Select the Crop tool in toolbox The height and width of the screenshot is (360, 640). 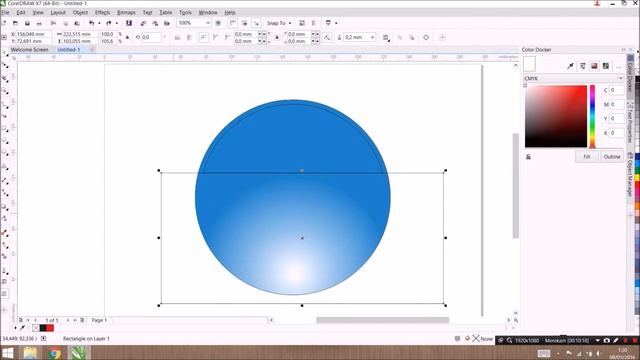[x=5, y=78]
